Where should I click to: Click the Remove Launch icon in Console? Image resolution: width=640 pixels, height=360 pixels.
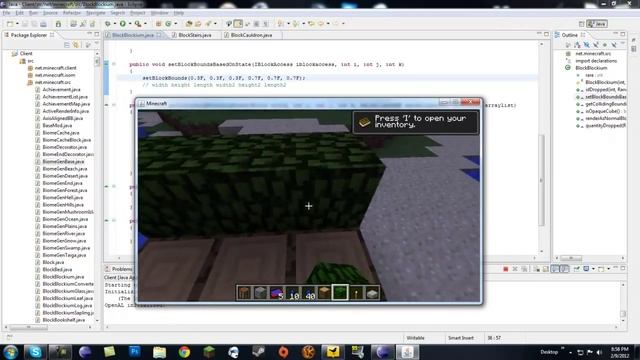[515, 269]
